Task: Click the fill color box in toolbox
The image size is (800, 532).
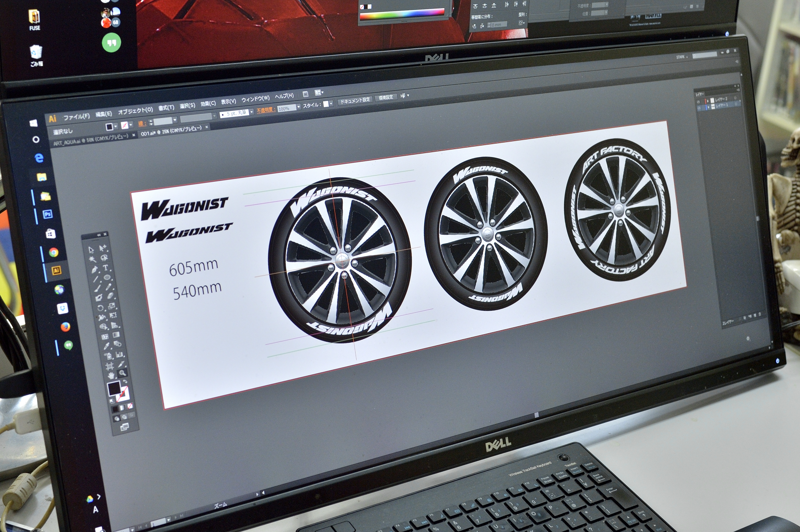Action: click(114, 388)
